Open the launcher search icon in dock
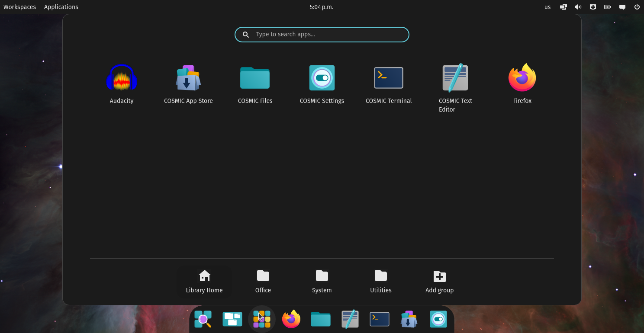Viewport: 644px width, 333px height. (x=203, y=319)
